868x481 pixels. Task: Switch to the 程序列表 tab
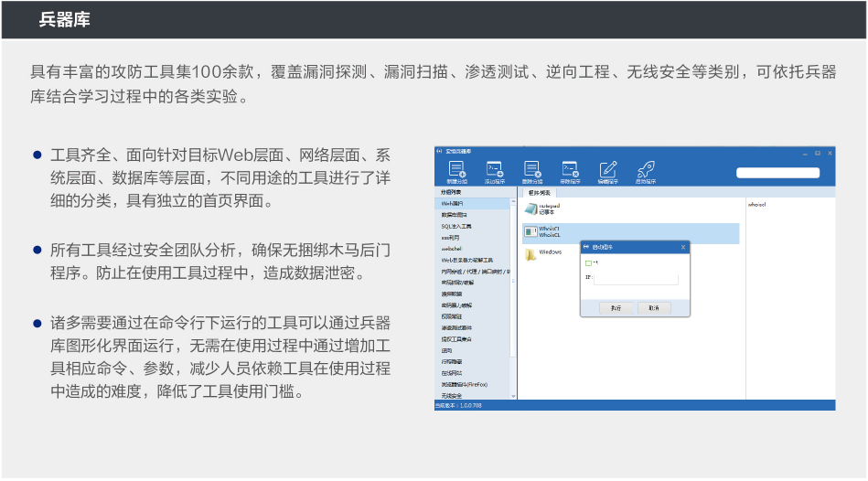[x=540, y=193]
